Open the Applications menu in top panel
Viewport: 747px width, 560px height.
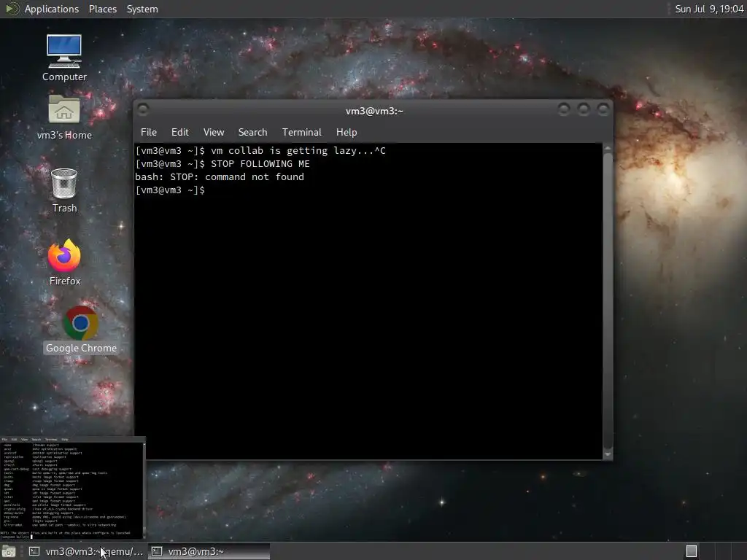52,9
